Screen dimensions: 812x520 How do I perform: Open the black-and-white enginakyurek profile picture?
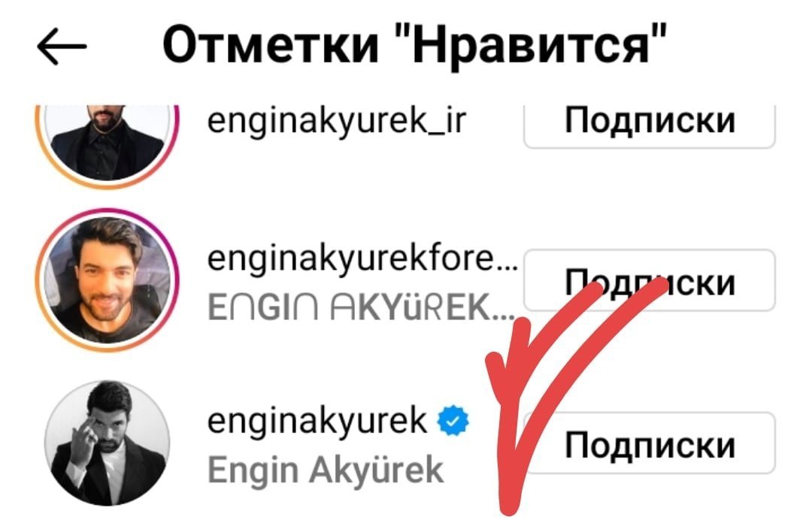(x=108, y=443)
